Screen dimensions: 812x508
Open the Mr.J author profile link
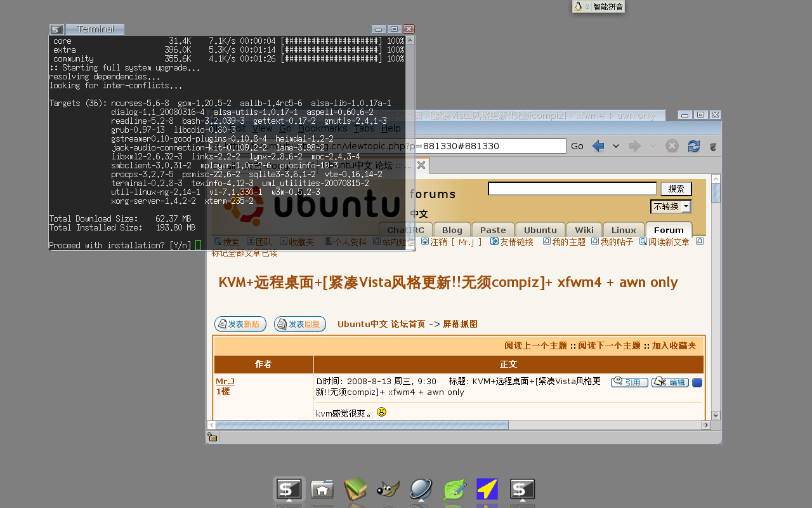tap(225, 381)
